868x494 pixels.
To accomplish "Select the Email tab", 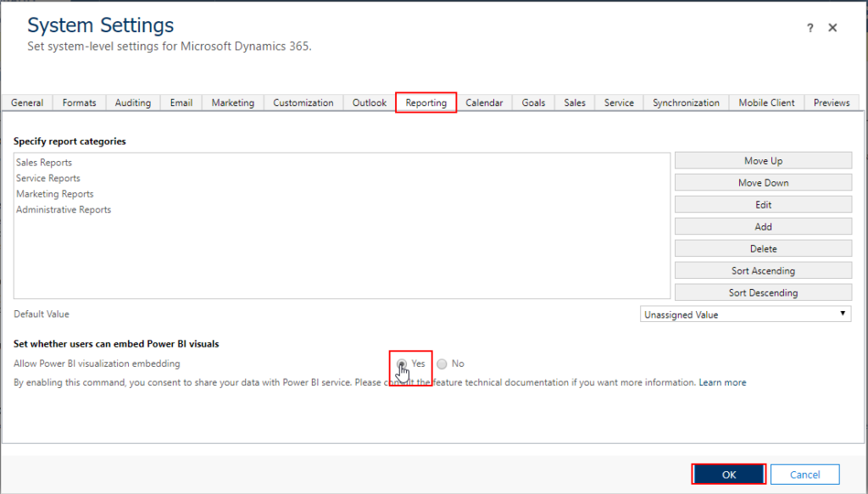I will coord(181,103).
